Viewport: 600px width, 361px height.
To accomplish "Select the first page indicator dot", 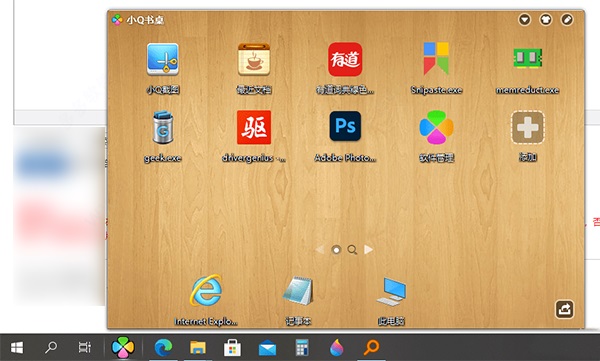I will tap(336, 250).
